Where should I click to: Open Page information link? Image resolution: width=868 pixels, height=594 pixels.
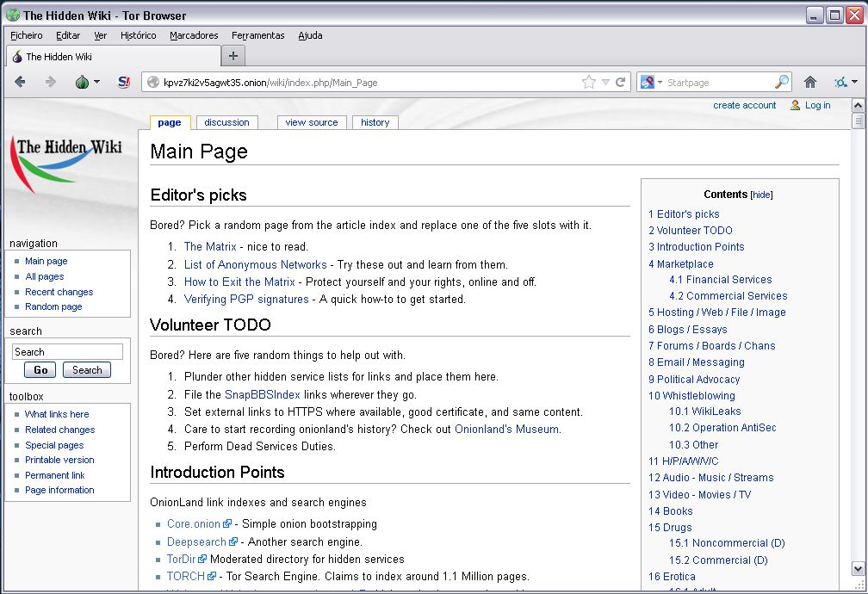(59, 490)
